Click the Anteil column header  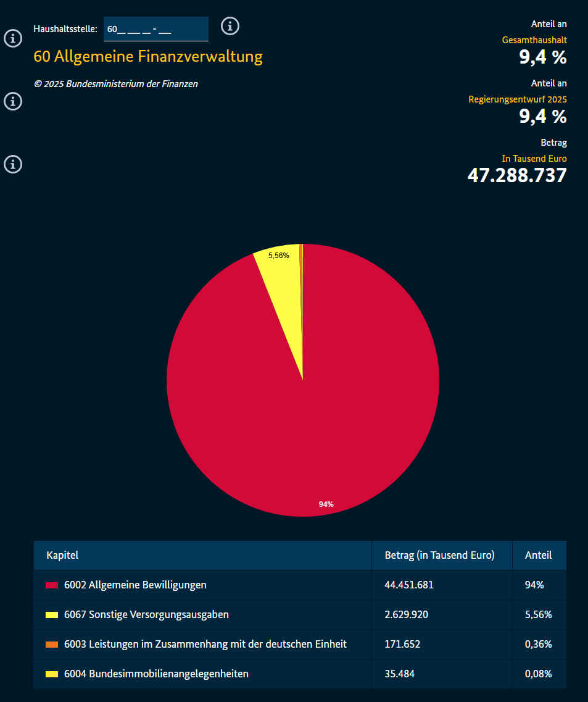(538, 555)
